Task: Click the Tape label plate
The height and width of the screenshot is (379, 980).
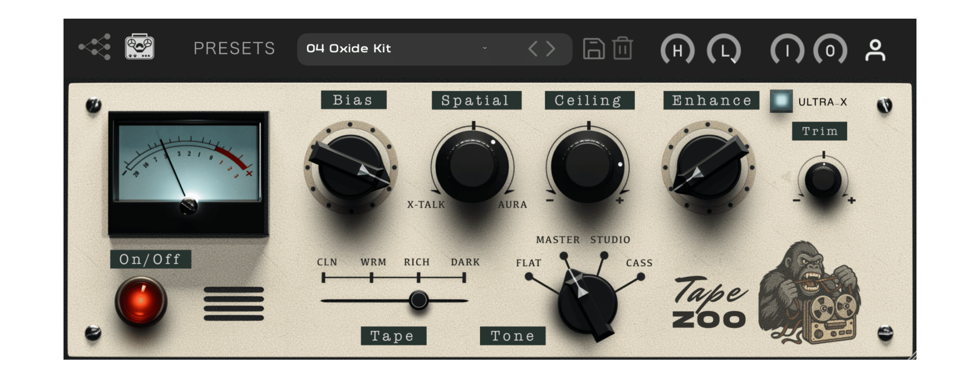Action: 393,335
